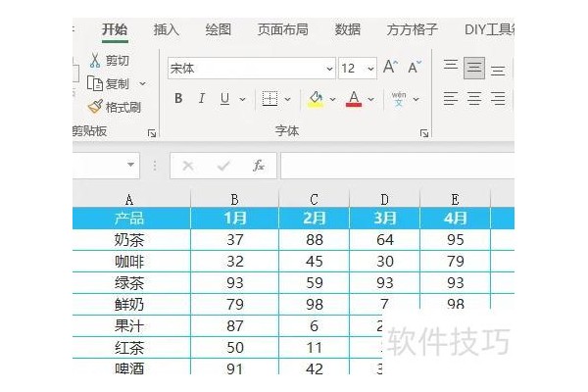Open the font (字体) group dialog launcher
The width and height of the screenshot is (588, 392).
tap(424, 133)
